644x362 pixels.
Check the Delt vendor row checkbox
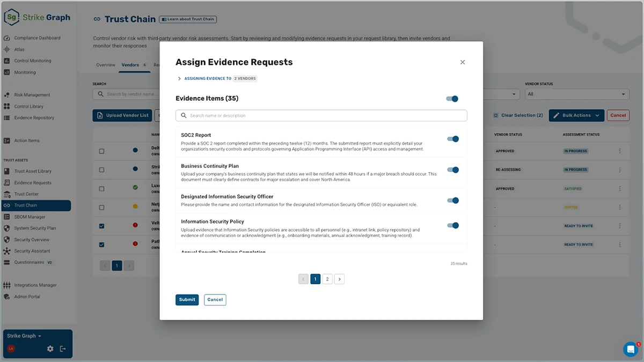point(102,151)
